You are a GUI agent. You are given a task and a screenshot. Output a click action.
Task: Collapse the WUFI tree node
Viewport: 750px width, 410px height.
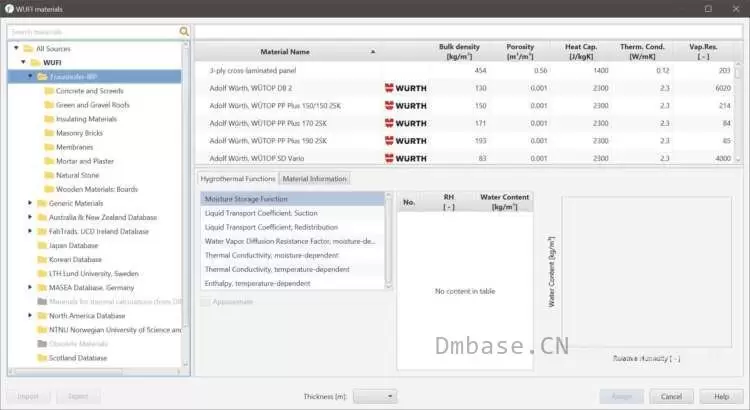coord(23,62)
